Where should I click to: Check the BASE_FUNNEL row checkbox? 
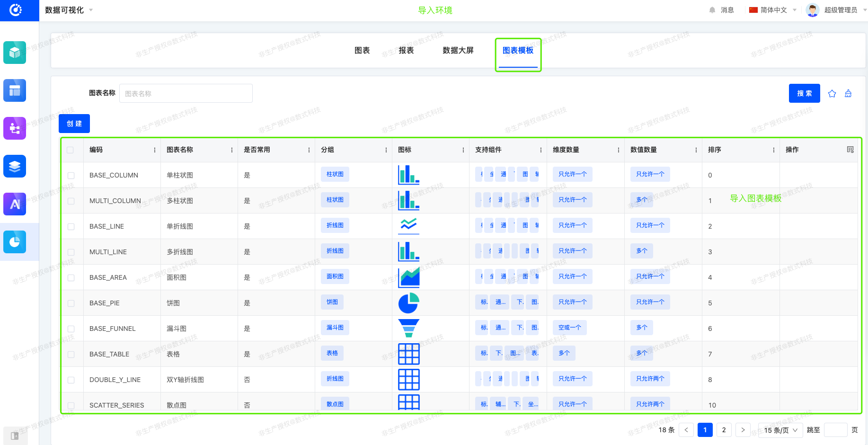(71, 329)
